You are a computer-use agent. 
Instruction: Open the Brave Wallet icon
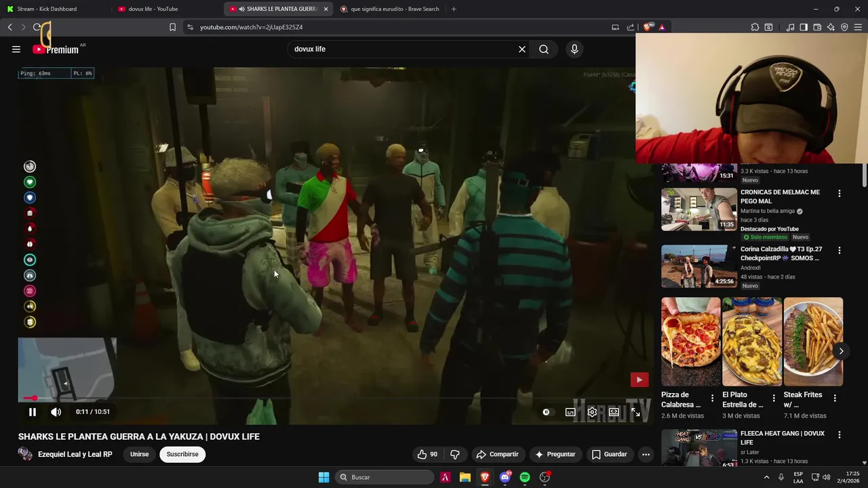coord(817,27)
